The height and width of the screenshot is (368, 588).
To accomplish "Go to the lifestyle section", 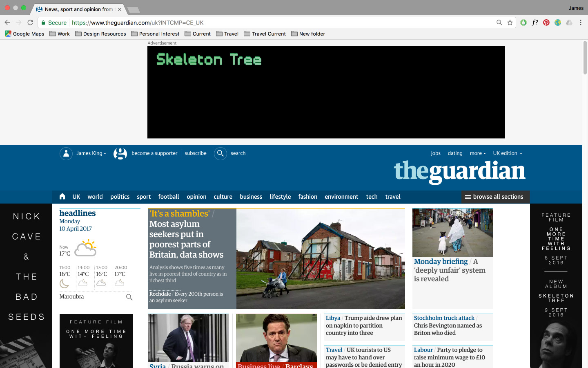I will [280, 197].
